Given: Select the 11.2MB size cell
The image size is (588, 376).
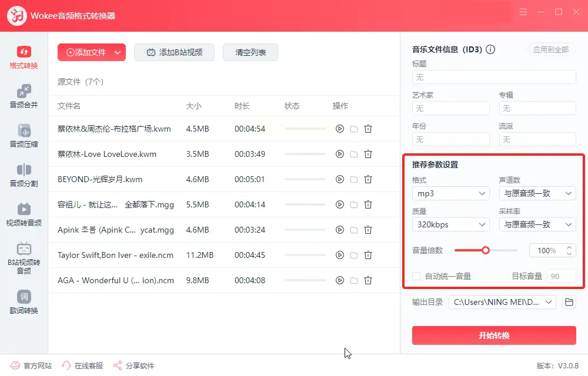Looking at the screenshot, I should coord(199,255).
